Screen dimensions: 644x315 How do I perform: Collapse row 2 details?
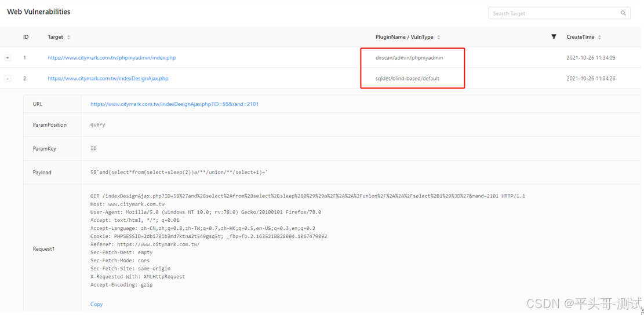tap(8, 78)
